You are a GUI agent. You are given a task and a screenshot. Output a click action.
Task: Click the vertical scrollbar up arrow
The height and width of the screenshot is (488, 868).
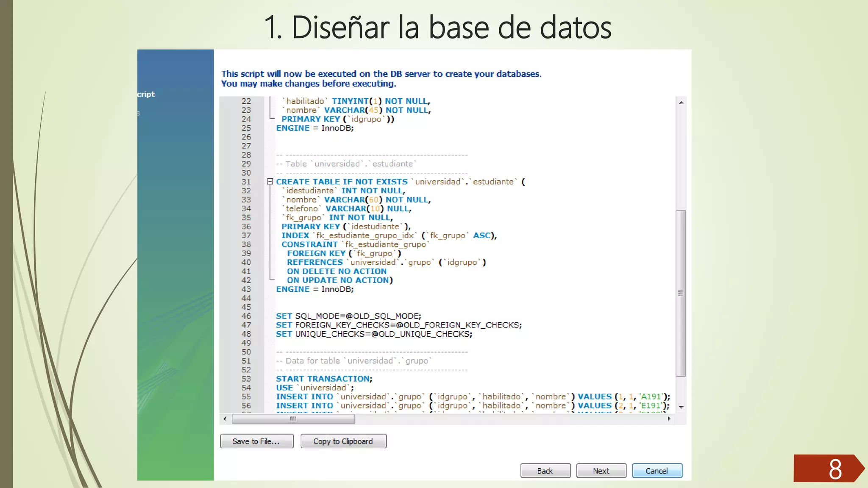(x=681, y=103)
